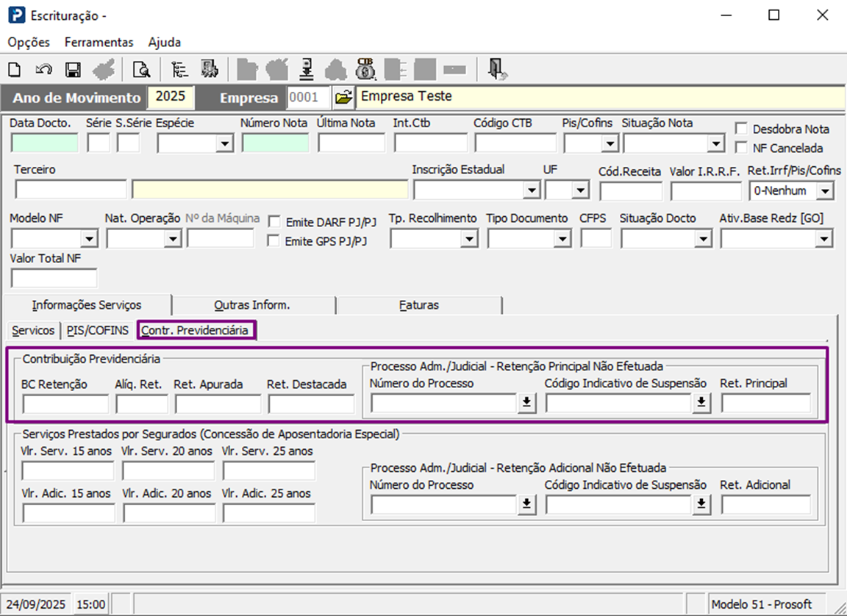Click the BC Retenção input field
Image resolution: width=847 pixels, height=616 pixels.
[x=65, y=404]
